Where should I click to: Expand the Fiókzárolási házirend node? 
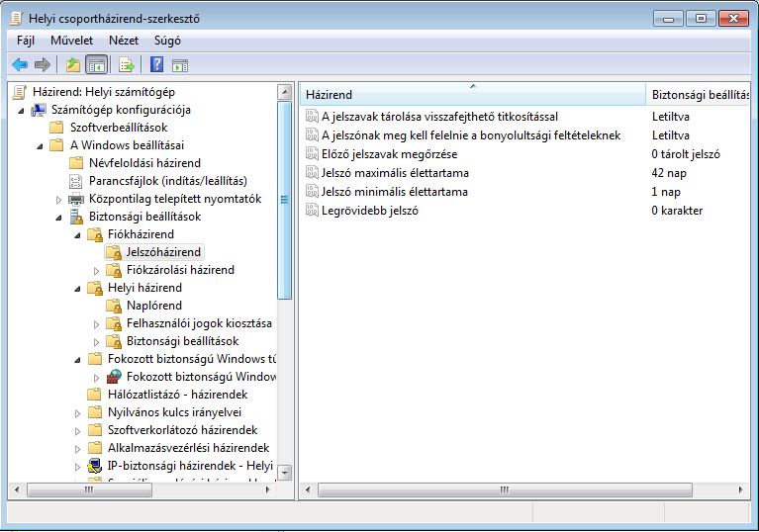(97, 271)
